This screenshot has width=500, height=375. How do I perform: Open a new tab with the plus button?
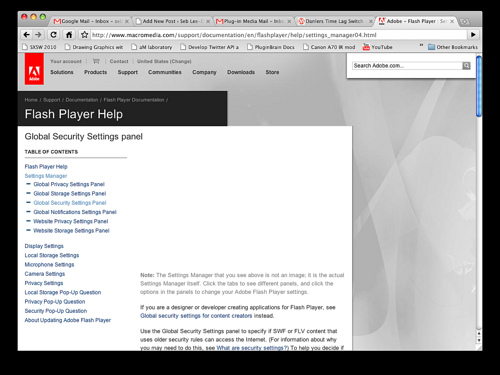tap(464, 22)
